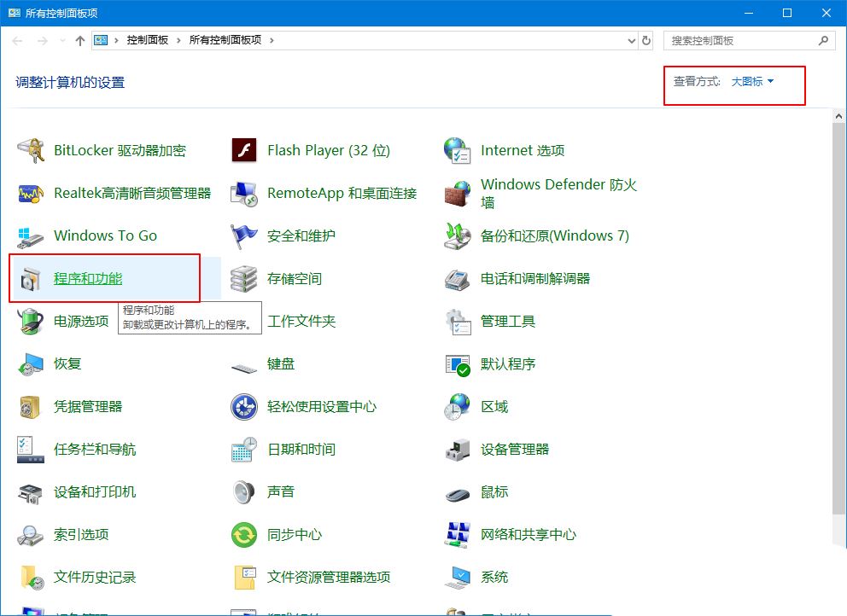Open the 系统 computer icon

coord(458,577)
